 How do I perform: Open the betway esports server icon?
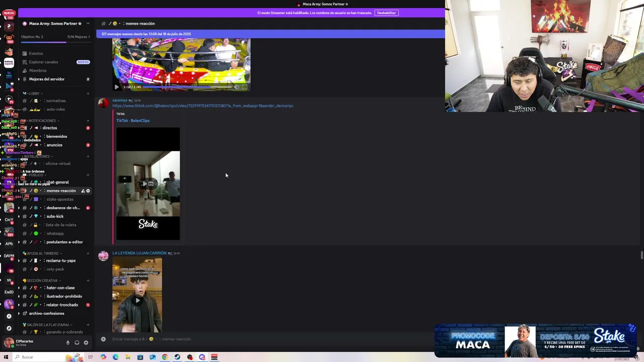(9, 63)
